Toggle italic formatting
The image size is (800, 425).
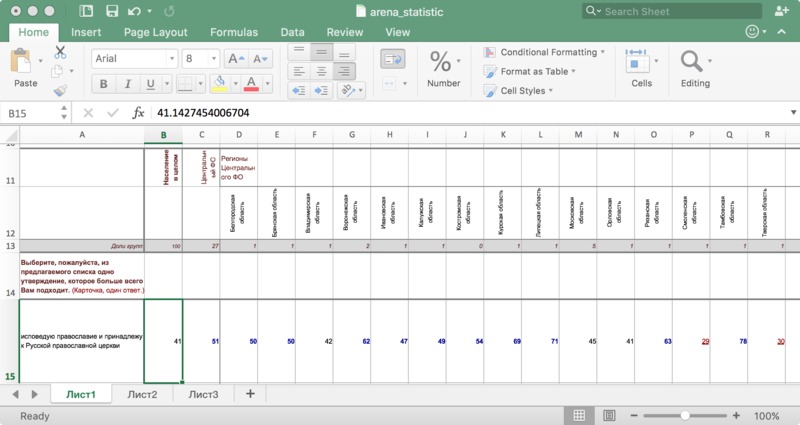click(128, 84)
